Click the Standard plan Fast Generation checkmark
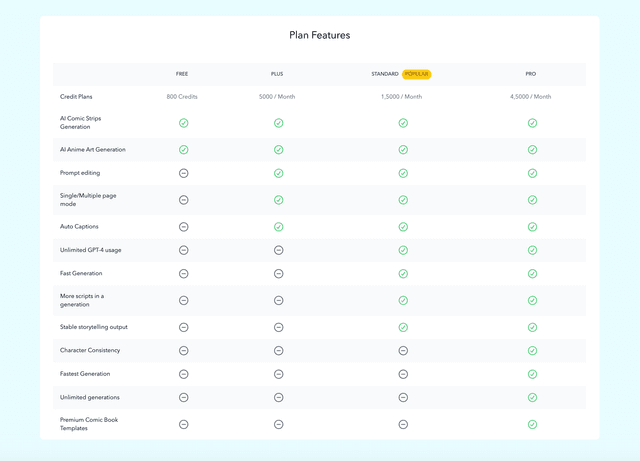This screenshot has width=640, height=461. click(x=403, y=273)
